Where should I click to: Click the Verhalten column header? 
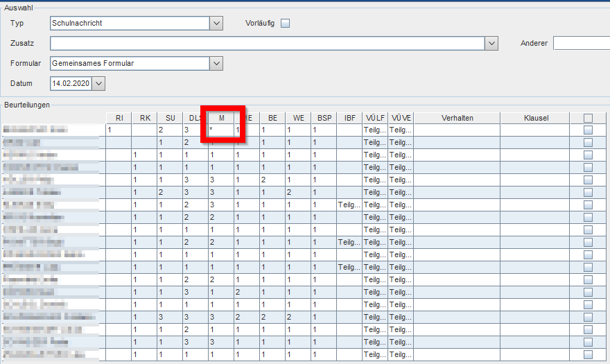(457, 118)
